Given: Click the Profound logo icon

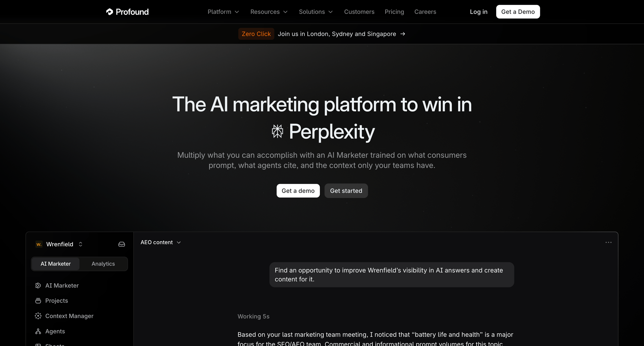Looking at the screenshot, I should (x=109, y=12).
